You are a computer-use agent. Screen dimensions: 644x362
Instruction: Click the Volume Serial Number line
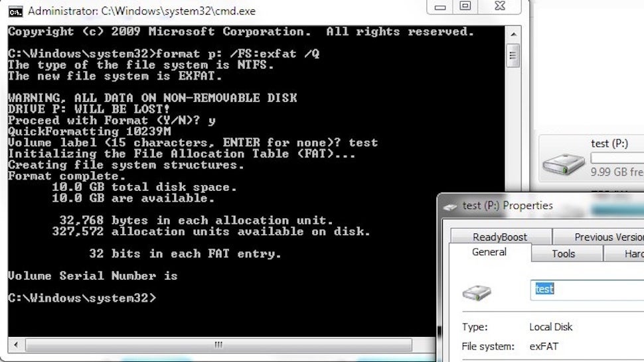click(x=93, y=276)
